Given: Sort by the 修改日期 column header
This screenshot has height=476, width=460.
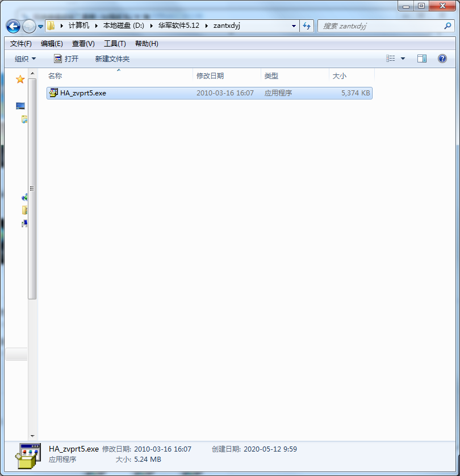Looking at the screenshot, I should (227, 76).
